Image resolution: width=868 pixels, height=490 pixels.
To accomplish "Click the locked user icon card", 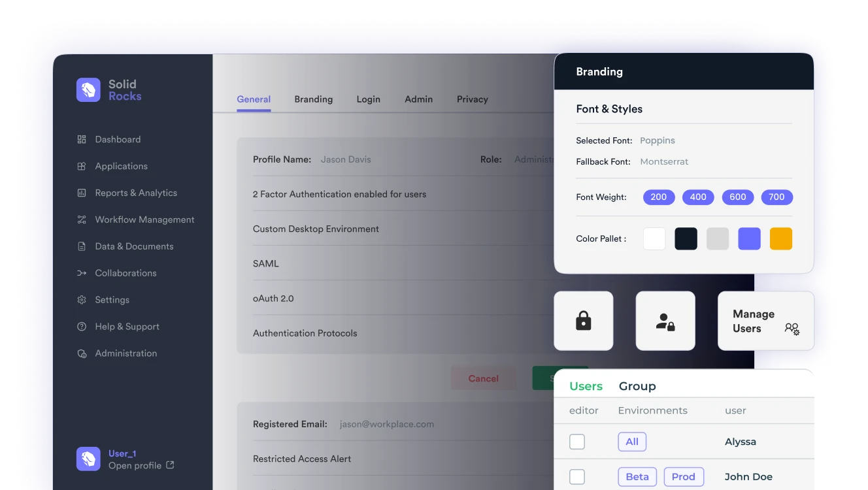I will pyautogui.click(x=665, y=321).
